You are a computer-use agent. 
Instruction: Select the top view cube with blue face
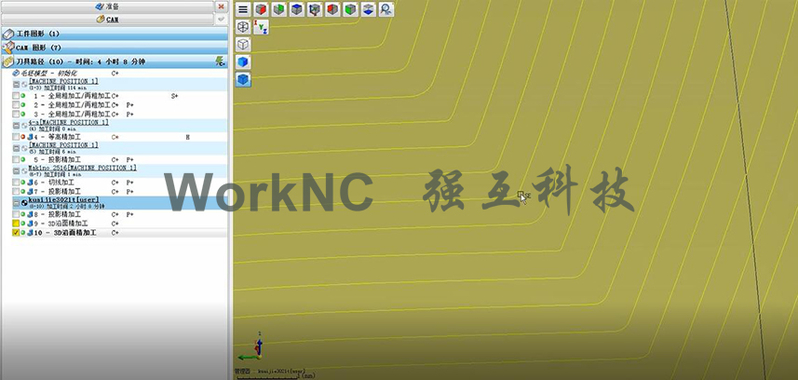pos(297,9)
